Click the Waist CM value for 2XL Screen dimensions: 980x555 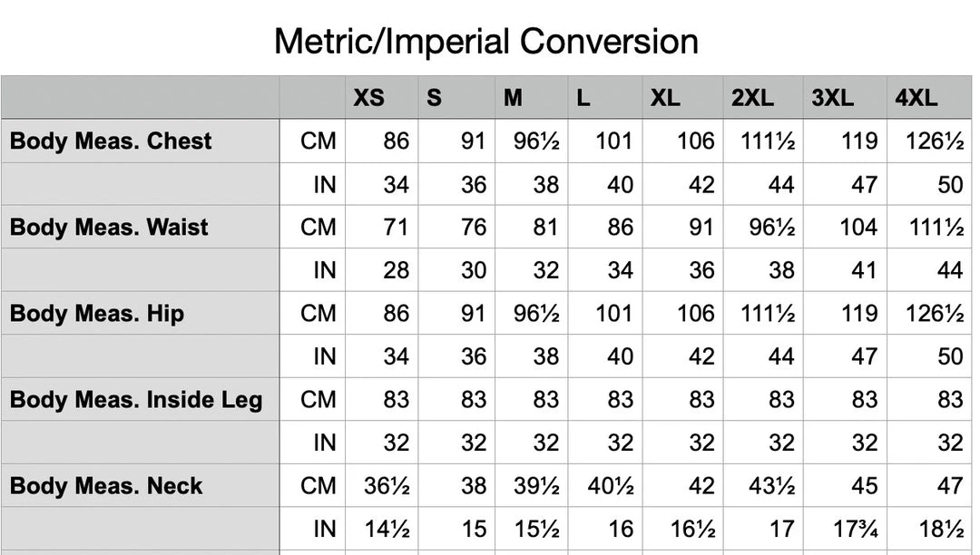(x=772, y=228)
